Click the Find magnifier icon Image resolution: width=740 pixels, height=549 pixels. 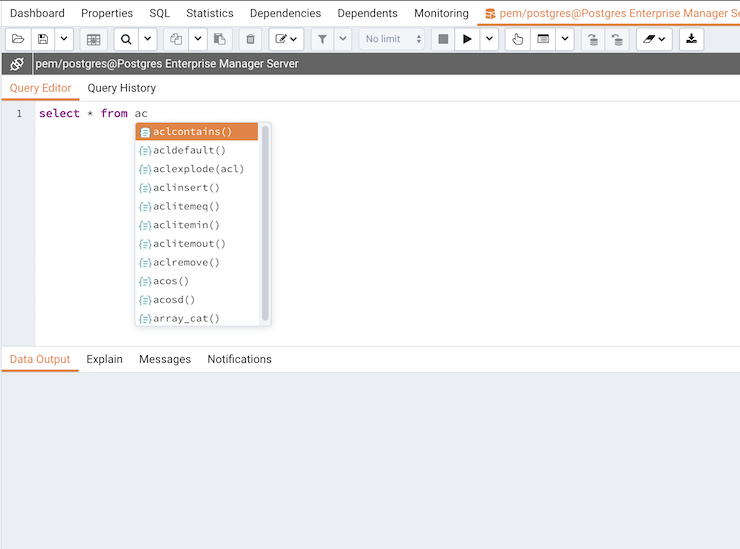pos(126,39)
